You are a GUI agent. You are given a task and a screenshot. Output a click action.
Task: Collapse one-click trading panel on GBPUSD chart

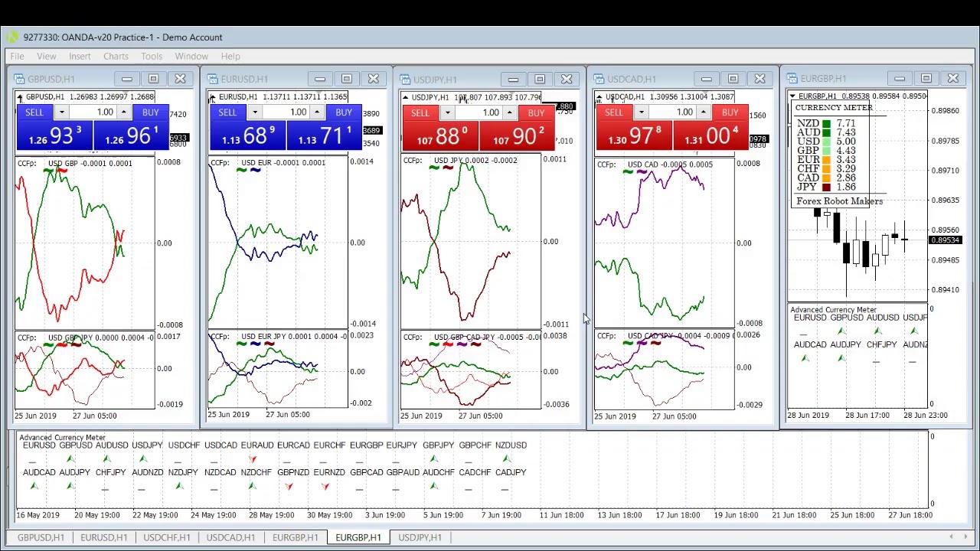pyautogui.click(x=20, y=97)
